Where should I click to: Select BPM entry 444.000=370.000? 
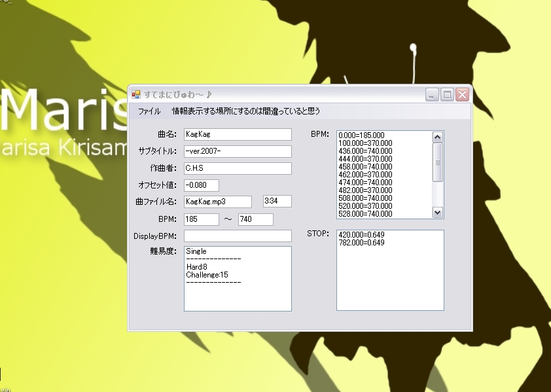coord(365,159)
